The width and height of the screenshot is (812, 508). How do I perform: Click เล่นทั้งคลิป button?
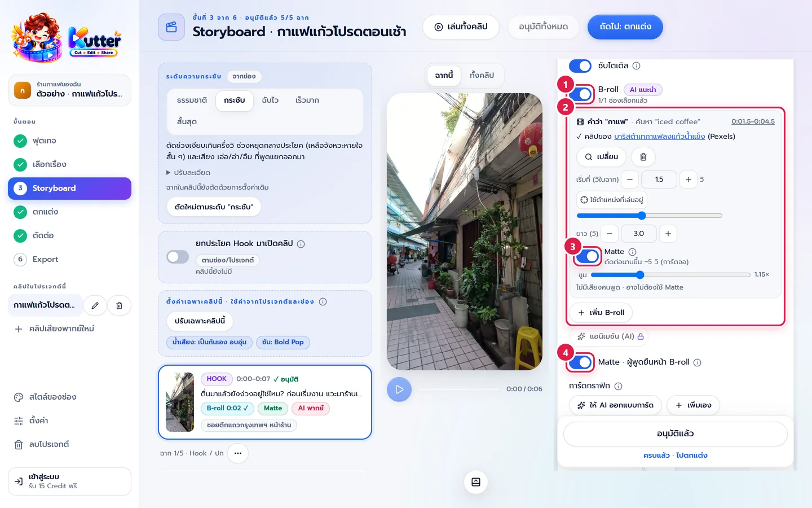click(x=461, y=27)
